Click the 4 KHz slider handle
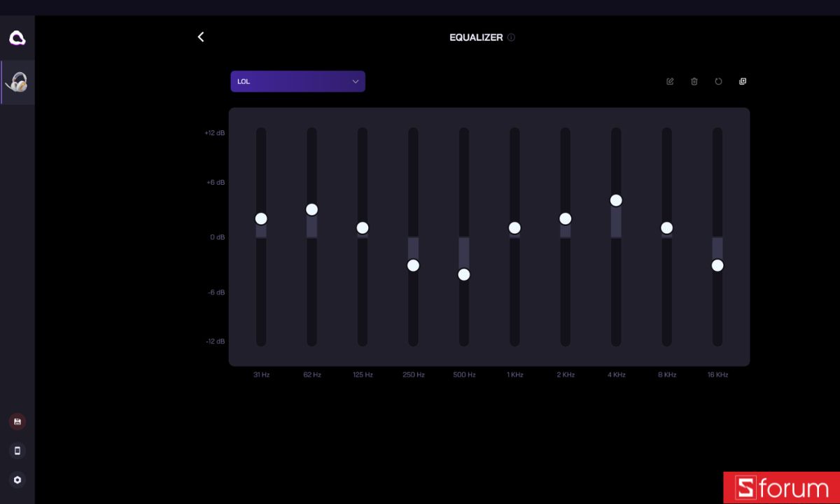The width and height of the screenshot is (840, 504). coord(616,200)
